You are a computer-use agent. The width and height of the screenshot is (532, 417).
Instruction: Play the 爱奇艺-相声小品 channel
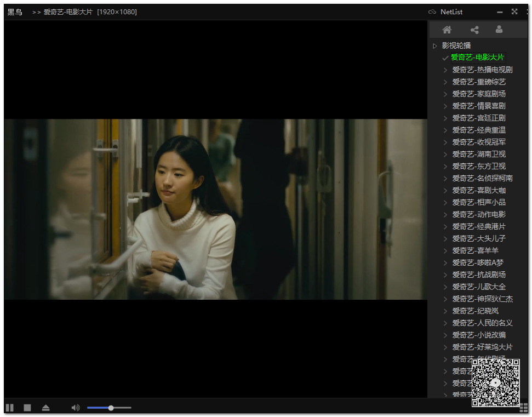pyautogui.click(x=479, y=203)
